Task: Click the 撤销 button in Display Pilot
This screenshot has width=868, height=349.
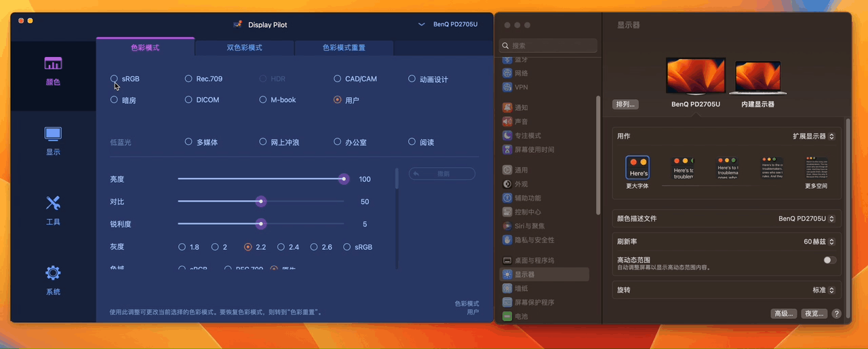Action: click(442, 174)
